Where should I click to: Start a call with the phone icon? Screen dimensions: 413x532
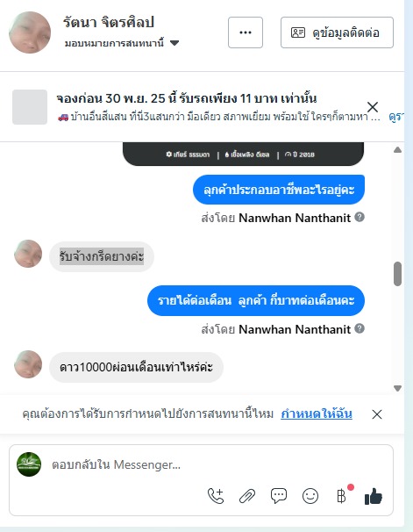point(216,496)
